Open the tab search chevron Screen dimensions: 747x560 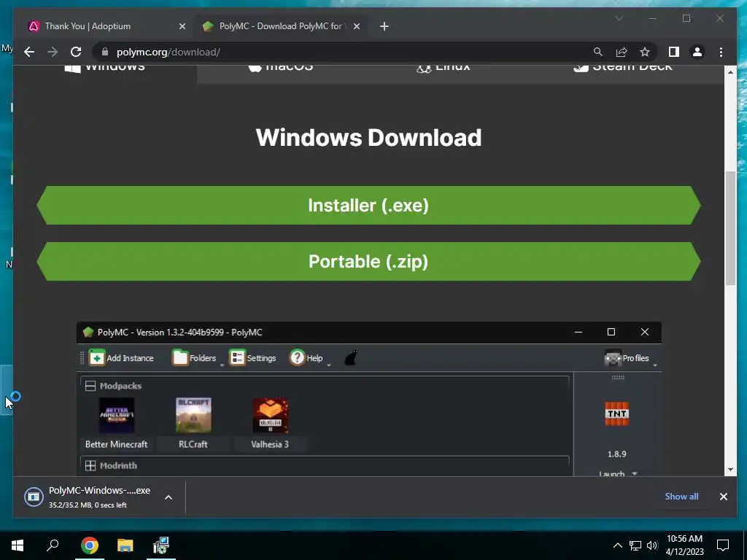619,18
